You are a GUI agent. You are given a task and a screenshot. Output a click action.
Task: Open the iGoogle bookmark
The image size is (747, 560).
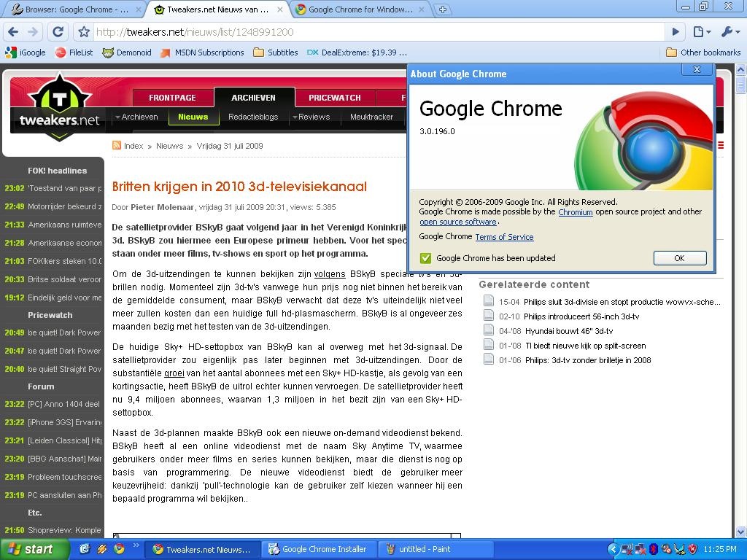(26, 52)
